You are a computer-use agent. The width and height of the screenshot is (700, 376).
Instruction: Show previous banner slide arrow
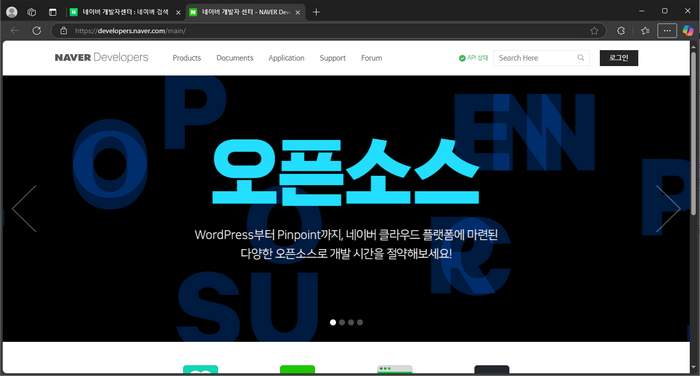[25, 209]
